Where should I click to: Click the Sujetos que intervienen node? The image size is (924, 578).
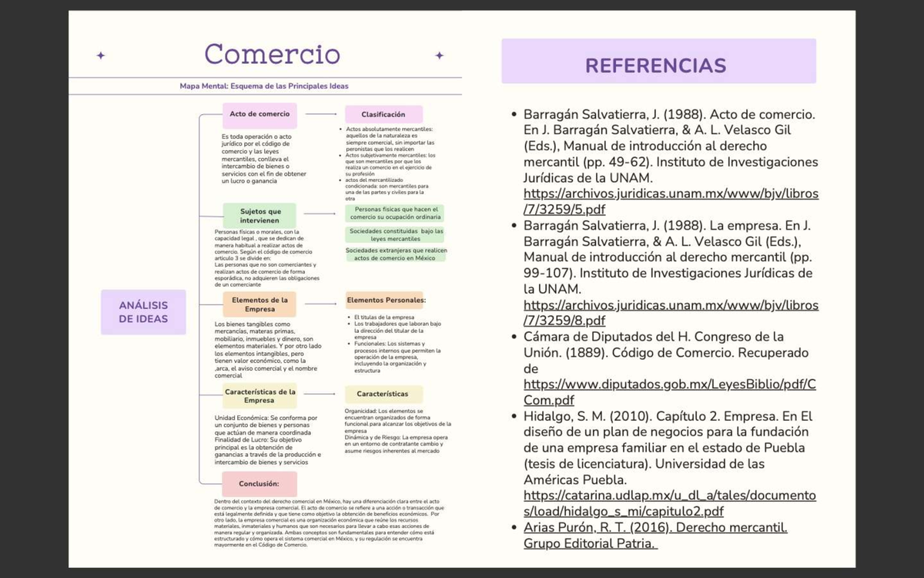tap(260, 216)
